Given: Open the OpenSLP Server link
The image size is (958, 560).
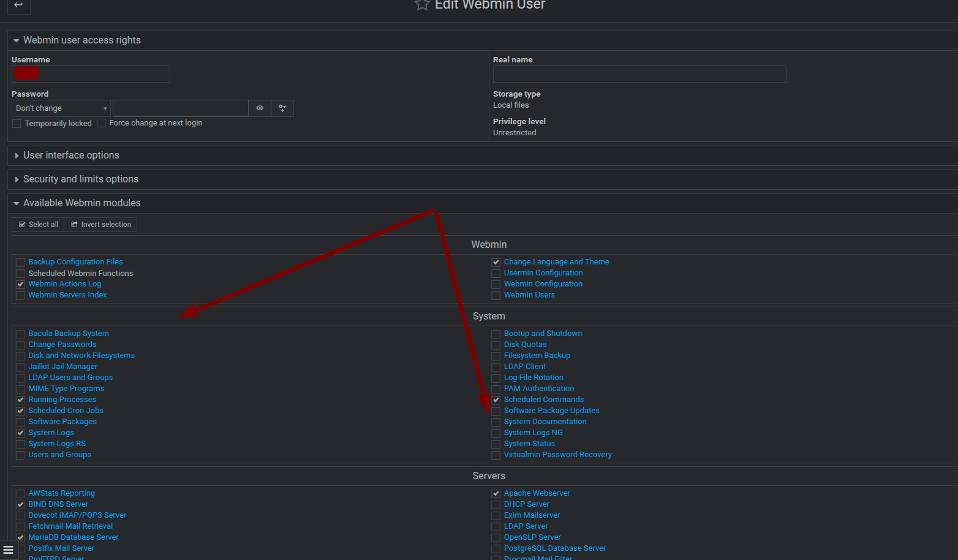Looking at the screenshot, I should [532, 537].
